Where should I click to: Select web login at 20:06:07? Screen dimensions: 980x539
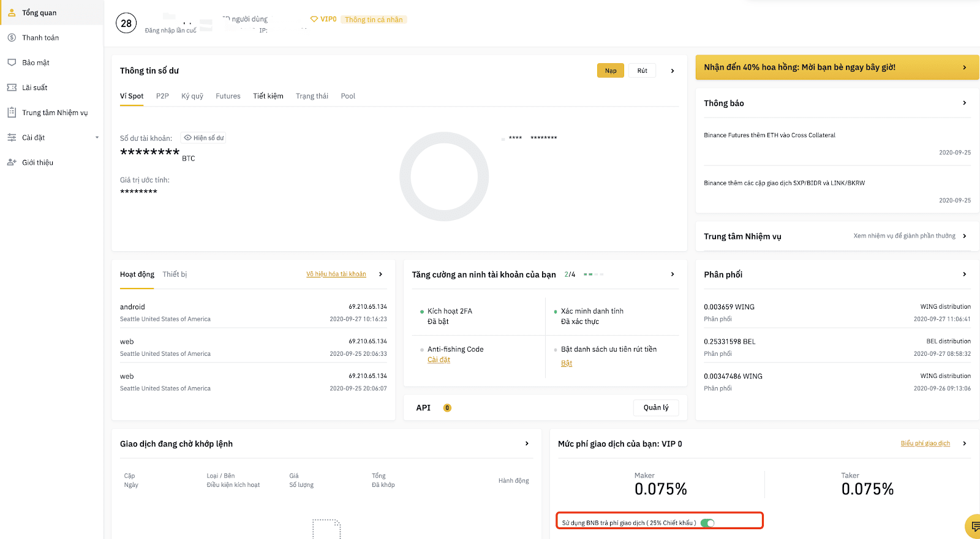click(x=254, y=382)
